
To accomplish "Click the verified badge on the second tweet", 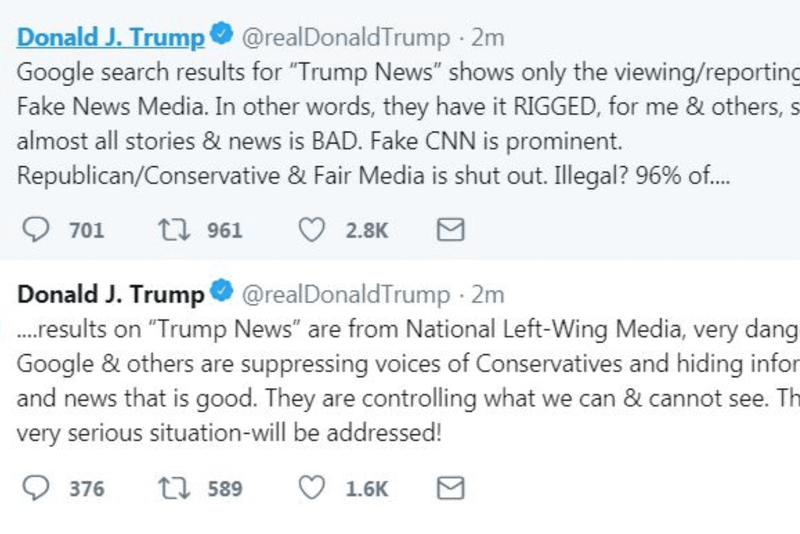I will pos(221,294).
